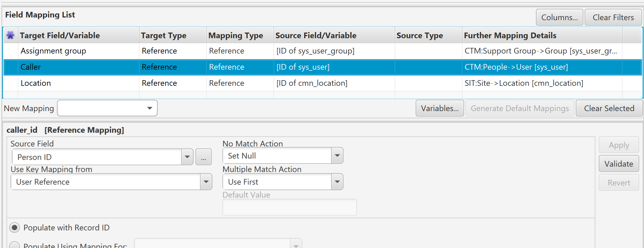Viewport: 644px width, 248px height.
Task: Expand the Source Field Person ID dropdown arrow
Action: coord(187,157)
